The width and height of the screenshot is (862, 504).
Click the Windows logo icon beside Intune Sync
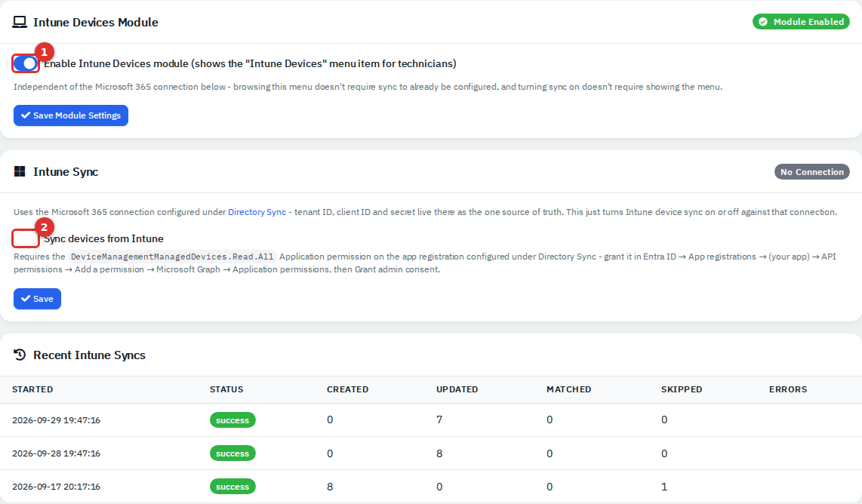[20, 171]
